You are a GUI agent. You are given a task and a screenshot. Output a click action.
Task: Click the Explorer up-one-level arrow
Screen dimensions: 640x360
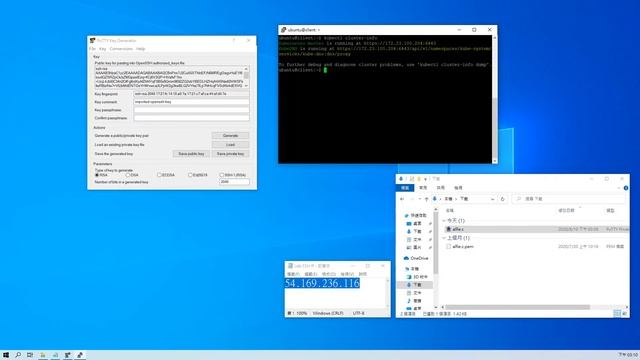(426, 199)
